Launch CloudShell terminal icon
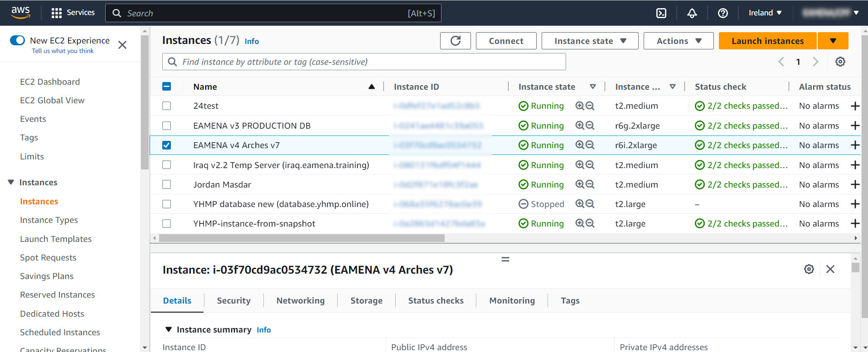Viewport: 868px width, 352px height. 661,13
